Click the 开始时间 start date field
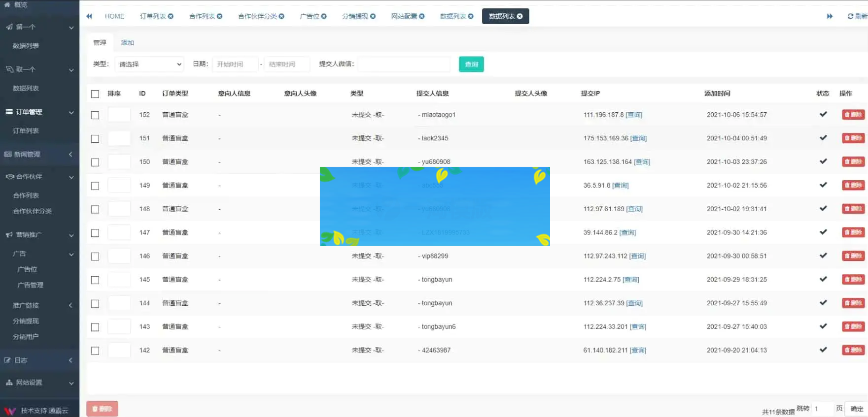Screen dimensions: 868x417 coord(235,64)
